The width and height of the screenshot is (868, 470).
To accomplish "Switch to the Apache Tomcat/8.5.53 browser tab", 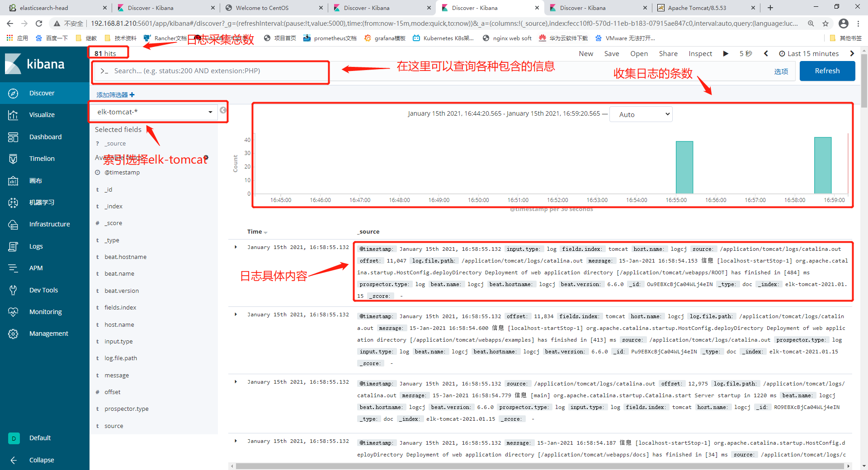I will pos(696,8).
